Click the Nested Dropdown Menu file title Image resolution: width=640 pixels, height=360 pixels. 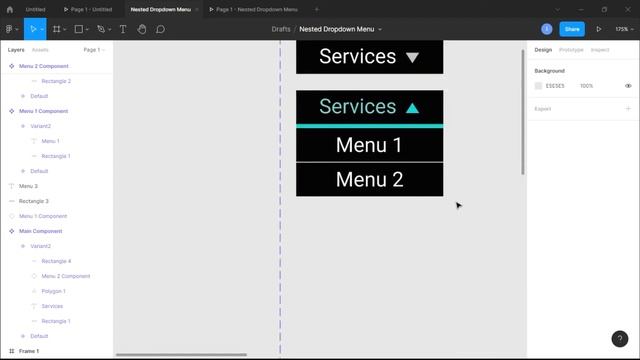click(x=337, y=29)
